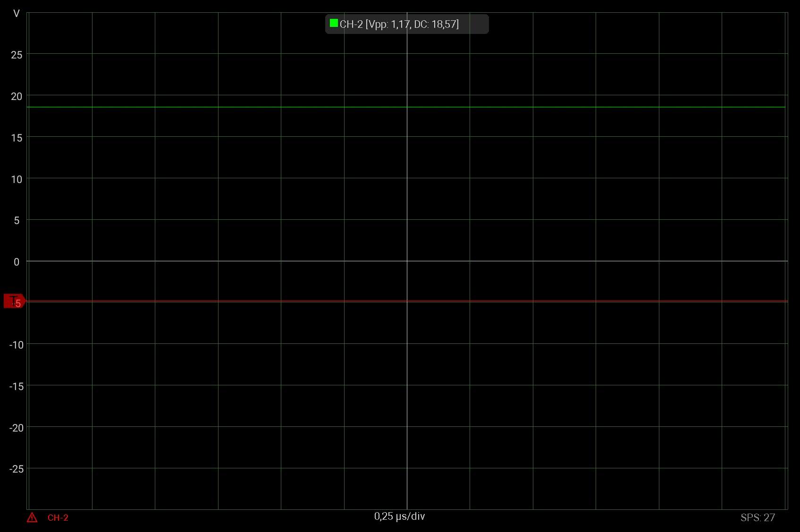Click the 0 label on voltage axis
Screen dimensions: 800x532
(x=17, y=262)
